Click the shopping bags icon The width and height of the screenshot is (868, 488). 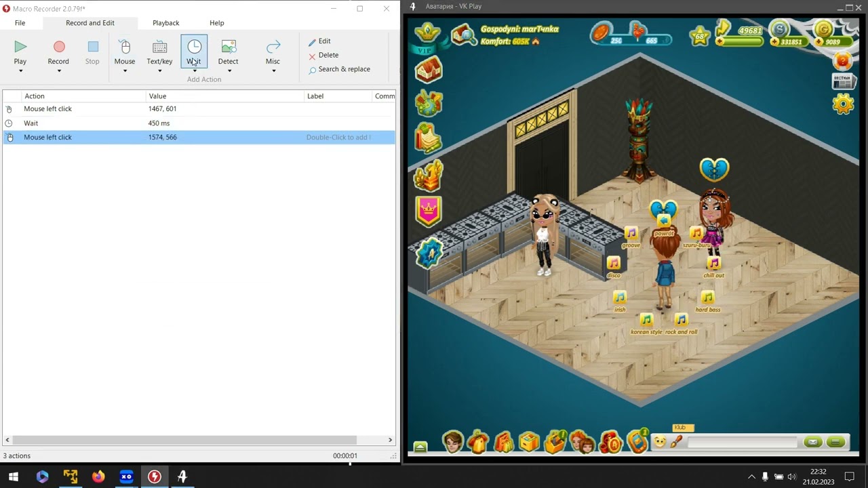[x=504, y=442]
